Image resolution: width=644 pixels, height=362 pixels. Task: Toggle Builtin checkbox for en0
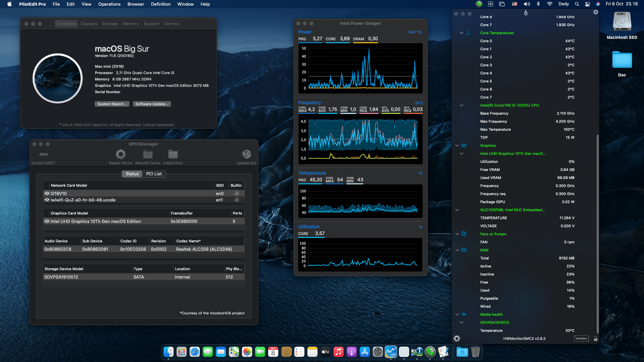[237, 193]
